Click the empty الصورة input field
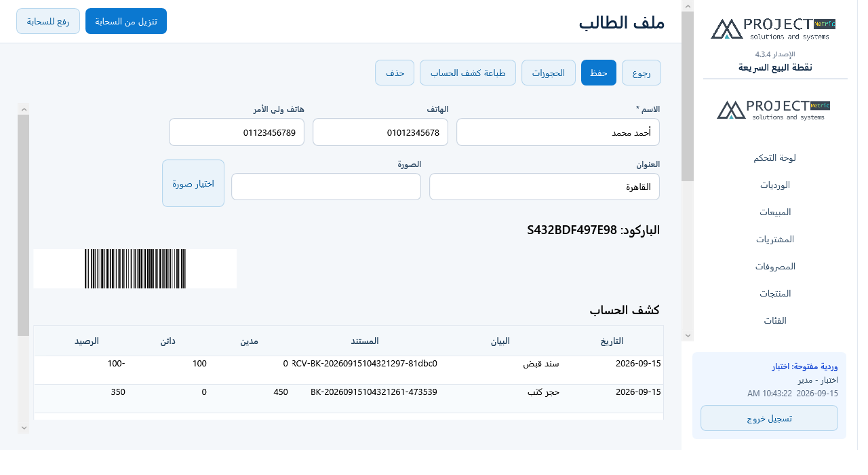Image resolution: width=868 pixels, height=475 pixels. [x=326, y=187]
